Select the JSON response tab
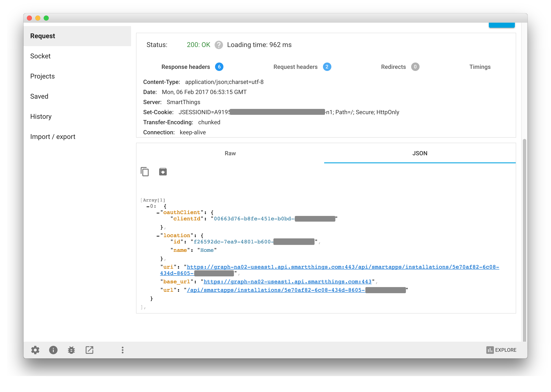The image size is (551, 392). point(420,153)
